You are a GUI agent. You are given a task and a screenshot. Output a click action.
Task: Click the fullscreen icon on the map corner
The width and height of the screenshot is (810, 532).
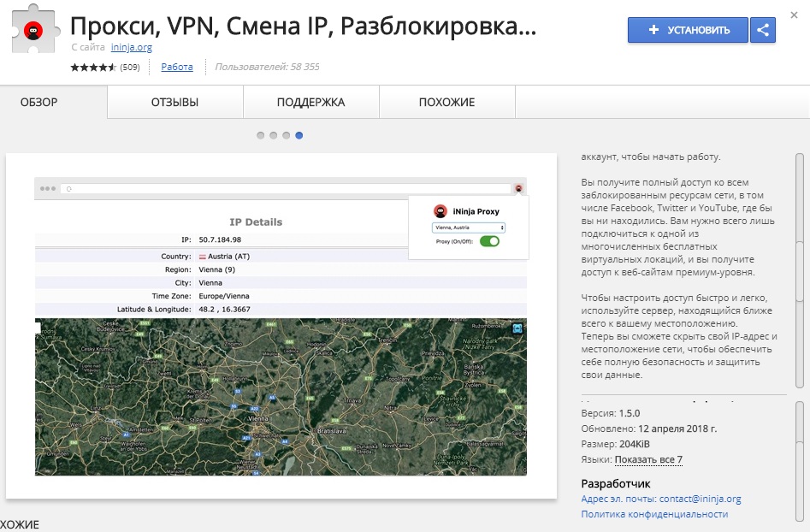pyautogui.click(x=517, y=328)
